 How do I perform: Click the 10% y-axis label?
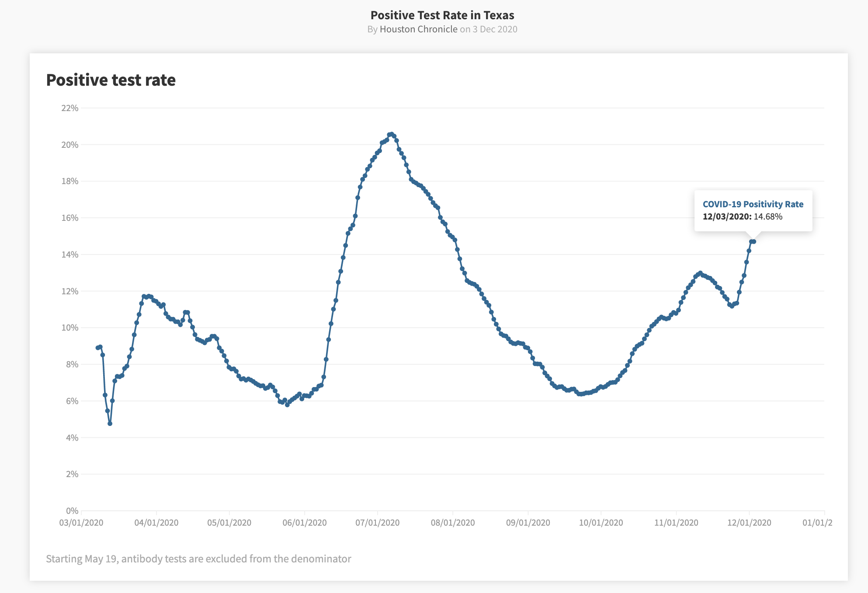point(70,328)
